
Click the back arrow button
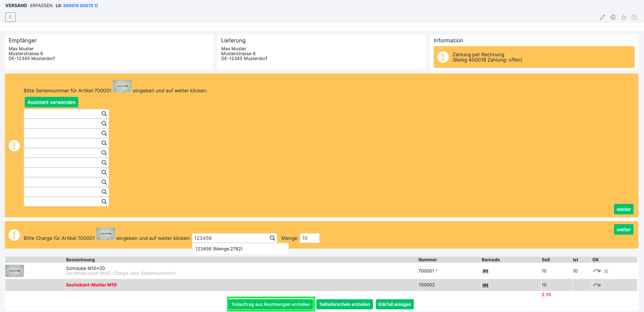pyautogui.click(x=10, y=17)
